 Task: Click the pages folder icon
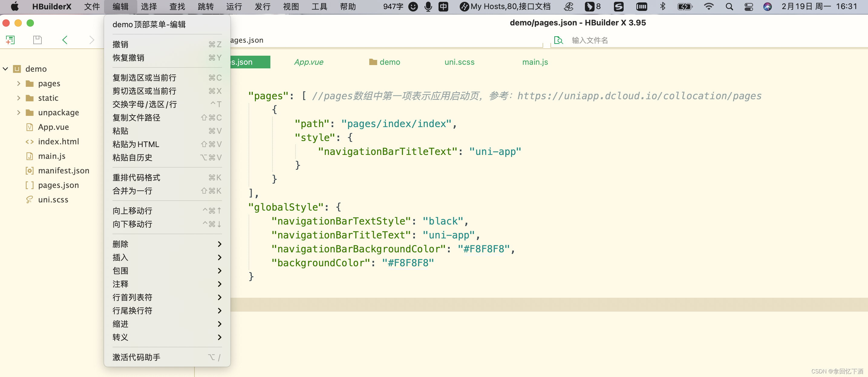coord(30,83)
